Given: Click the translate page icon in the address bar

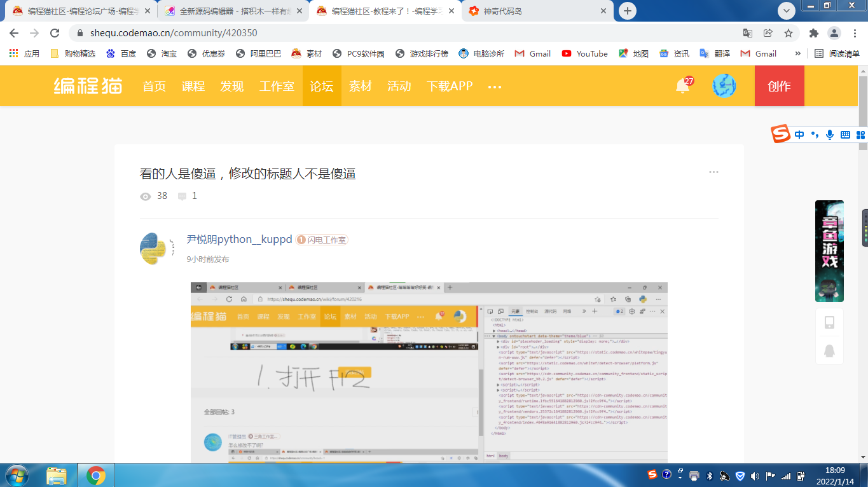Looking at the screenshot, I should click(x=748, y=33).
